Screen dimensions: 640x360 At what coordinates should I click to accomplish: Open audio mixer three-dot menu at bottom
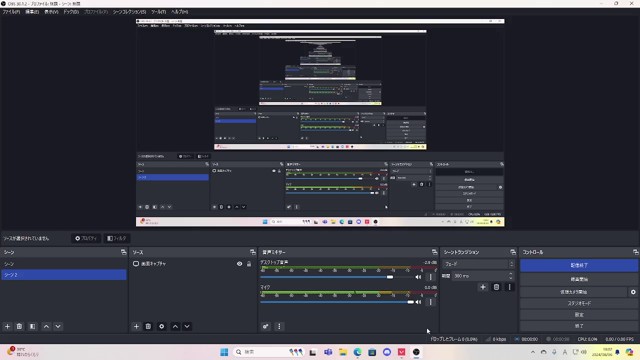click(x=279, y=327)
